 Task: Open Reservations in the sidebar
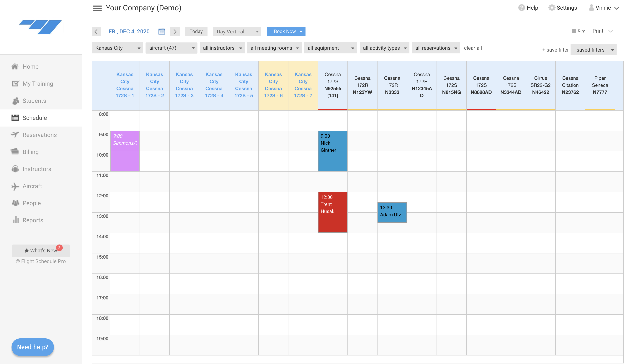[x=40, y=135]
